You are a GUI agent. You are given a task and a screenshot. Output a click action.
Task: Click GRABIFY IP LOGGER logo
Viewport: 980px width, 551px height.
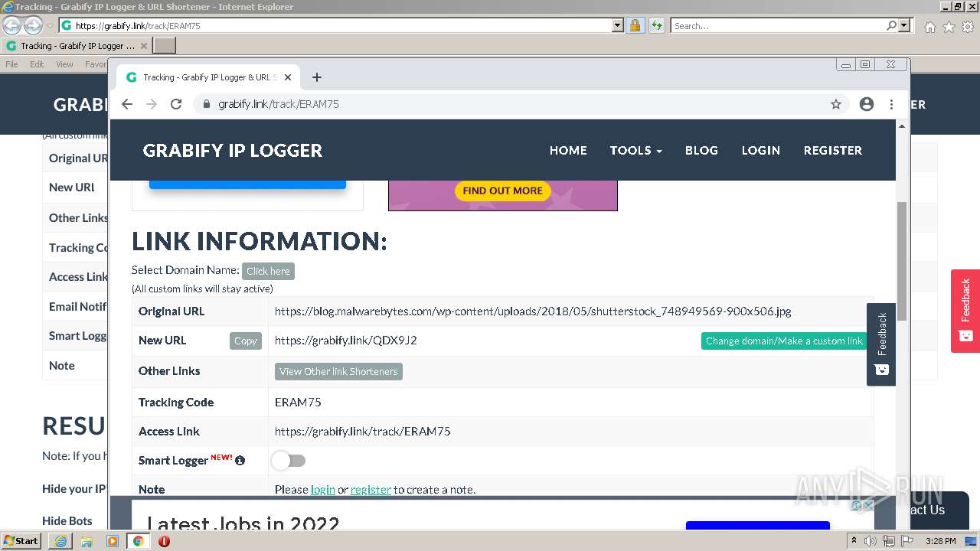coord(233,151)
